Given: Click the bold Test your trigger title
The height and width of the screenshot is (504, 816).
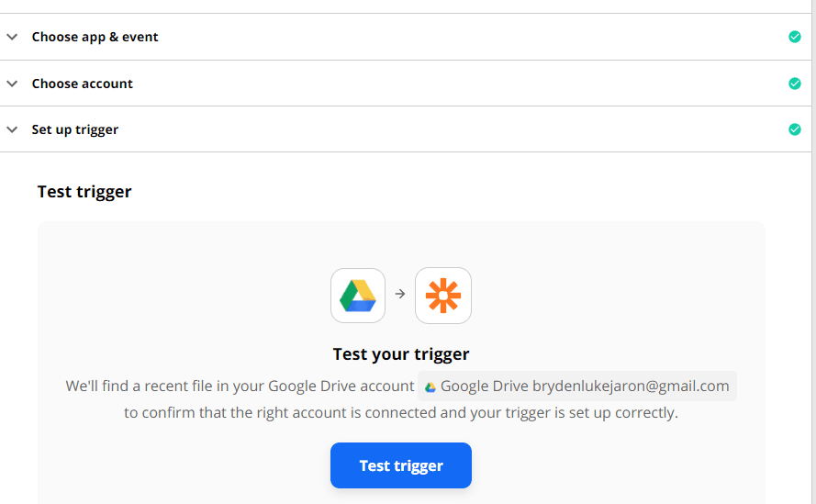Looking at the screenshot, I should tap(401, 354).
